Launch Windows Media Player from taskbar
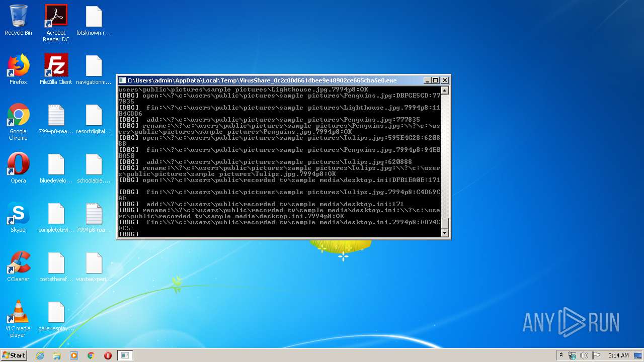The height and width of the screenshot is (362, 644). pyautogui.click(x=74, y=355)
